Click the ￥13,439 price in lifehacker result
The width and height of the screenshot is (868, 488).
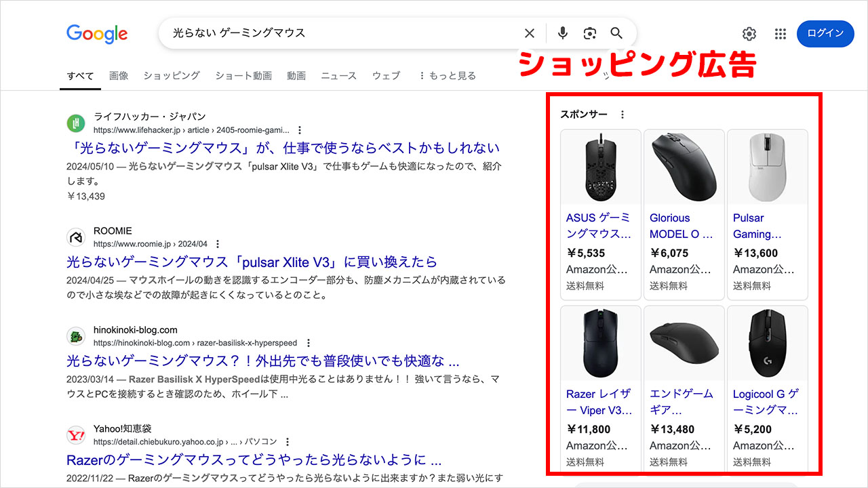85,197
